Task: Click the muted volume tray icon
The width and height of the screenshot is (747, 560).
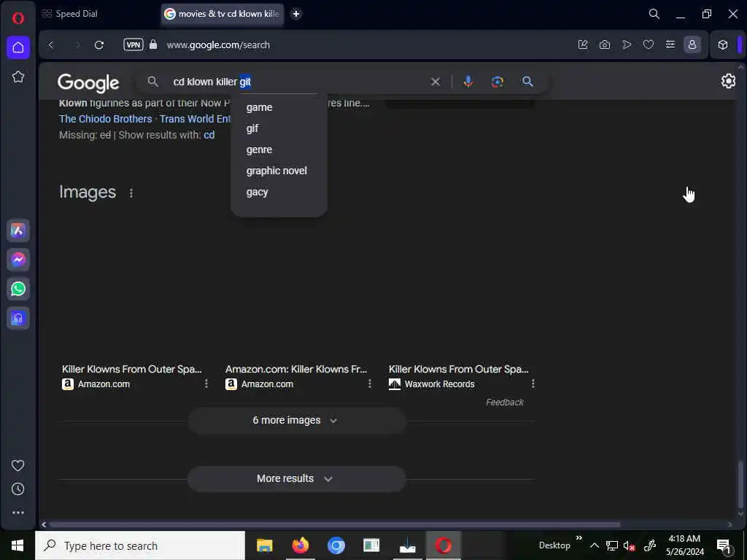Action: 629,545
